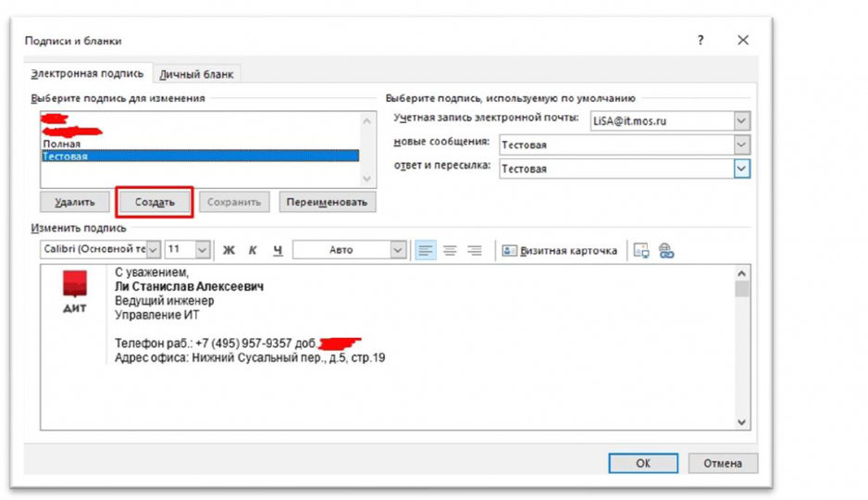Align signature text to the left
The height and width of the screenshot is (500, 868).
click(x=425, y=250)
